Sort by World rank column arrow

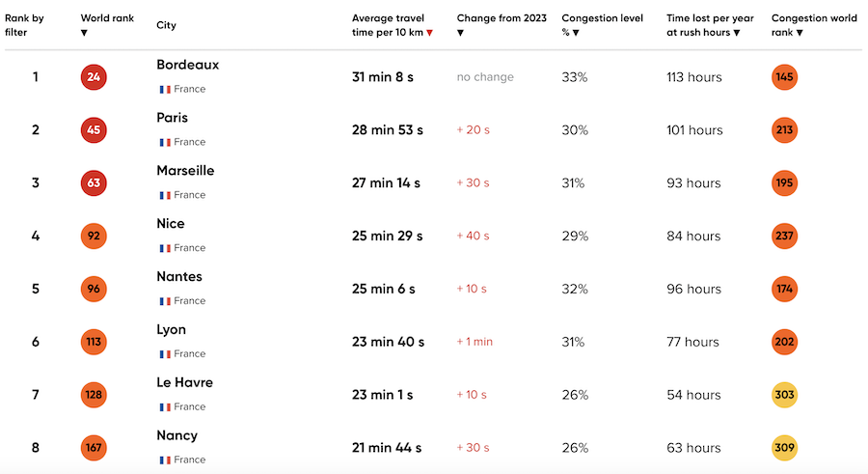coord(84,33)
